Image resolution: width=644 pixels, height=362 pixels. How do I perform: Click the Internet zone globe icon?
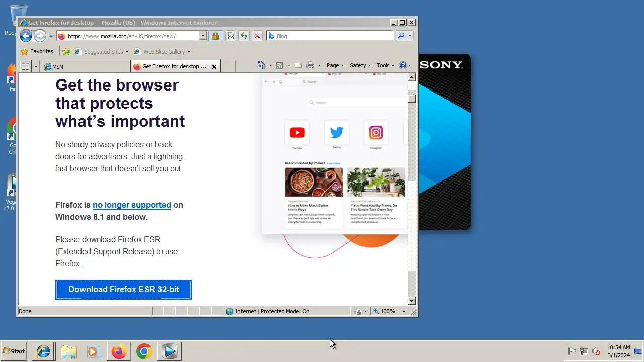(x=230, y=311)
